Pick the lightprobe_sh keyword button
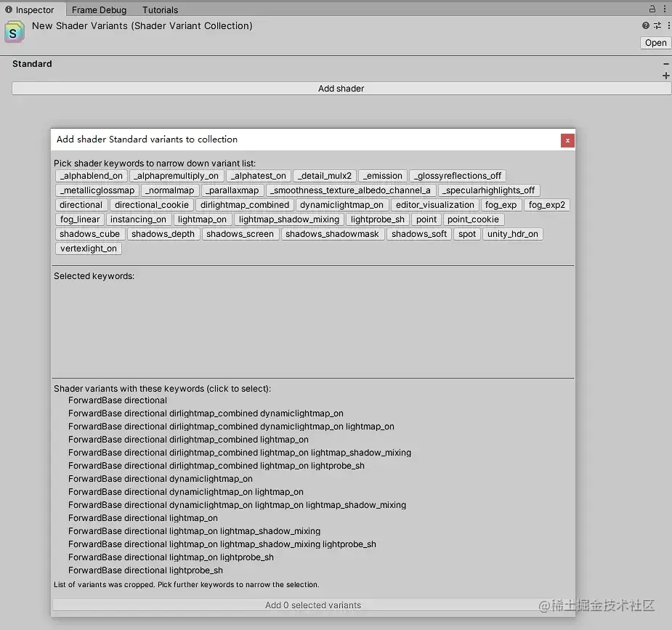This screenshot has height=630, width=672. click(378, 219)
